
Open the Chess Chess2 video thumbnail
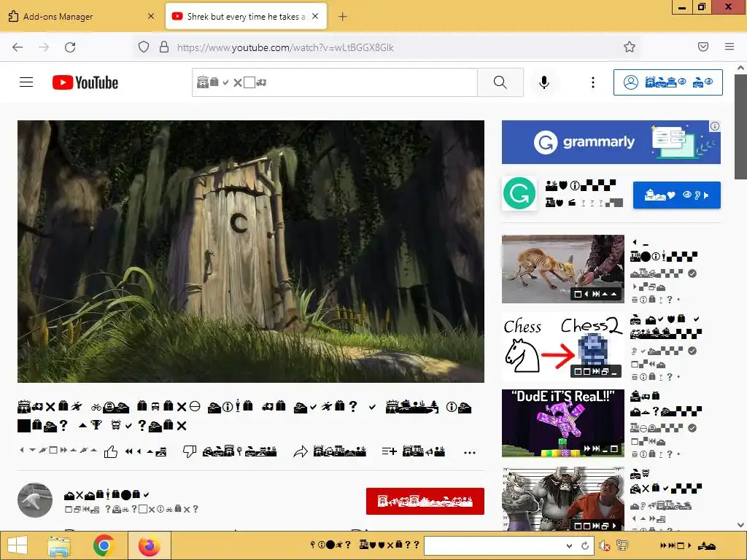(562, 346)
